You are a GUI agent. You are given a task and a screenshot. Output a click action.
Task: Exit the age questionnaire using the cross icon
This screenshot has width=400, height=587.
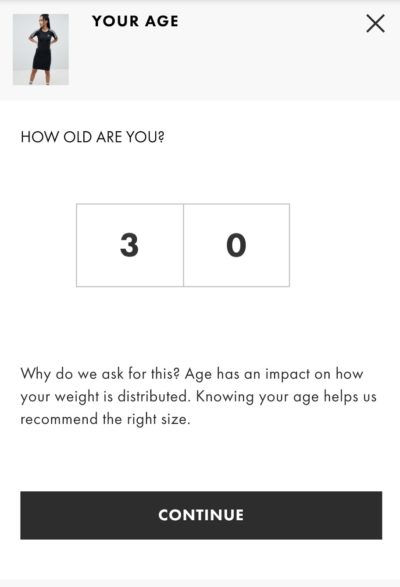pyautogui.click(x=375, y=24)
